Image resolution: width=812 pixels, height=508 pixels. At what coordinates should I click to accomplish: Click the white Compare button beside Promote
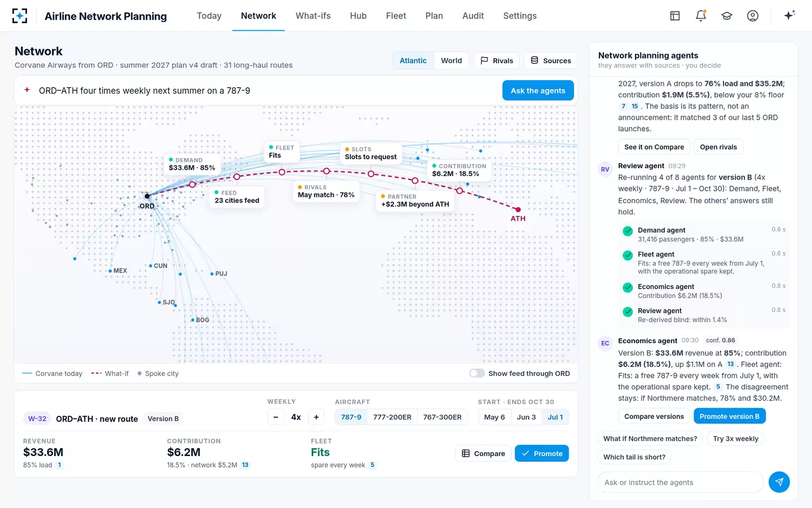pyautogui.click(x=483, y=453)
